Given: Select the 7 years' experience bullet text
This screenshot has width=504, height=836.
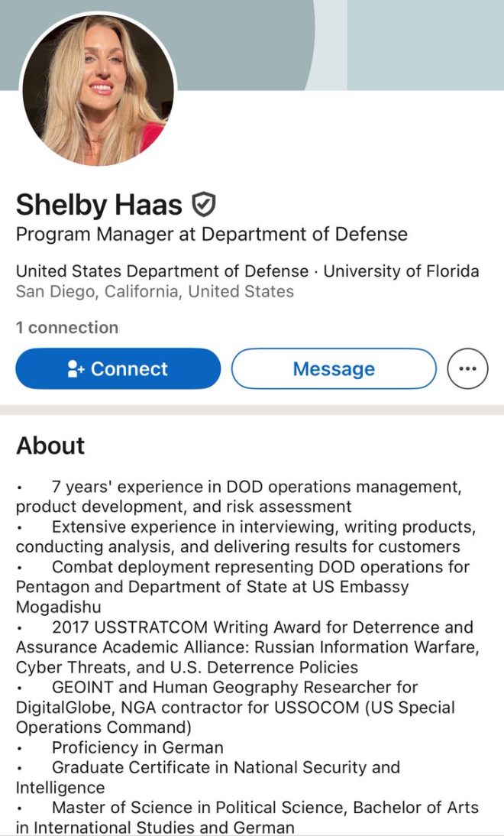Looking at the screenshot, I should [239, 497].
